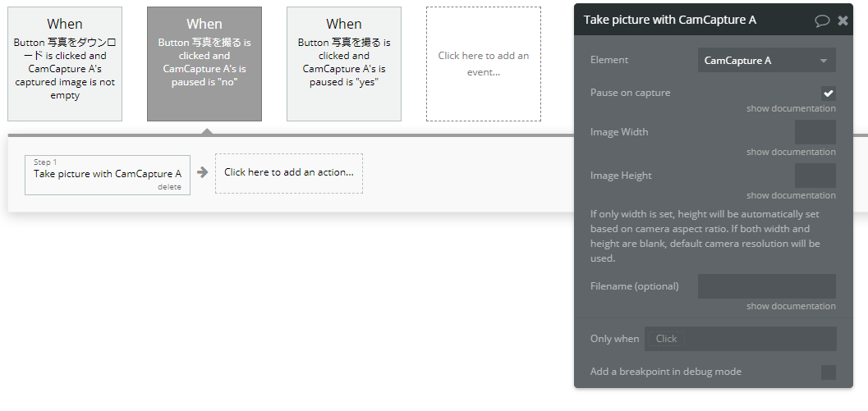Select Step 1 Take picture with CamCapture A
This screenshot has height=411, width=868.
tap(108, 175)
